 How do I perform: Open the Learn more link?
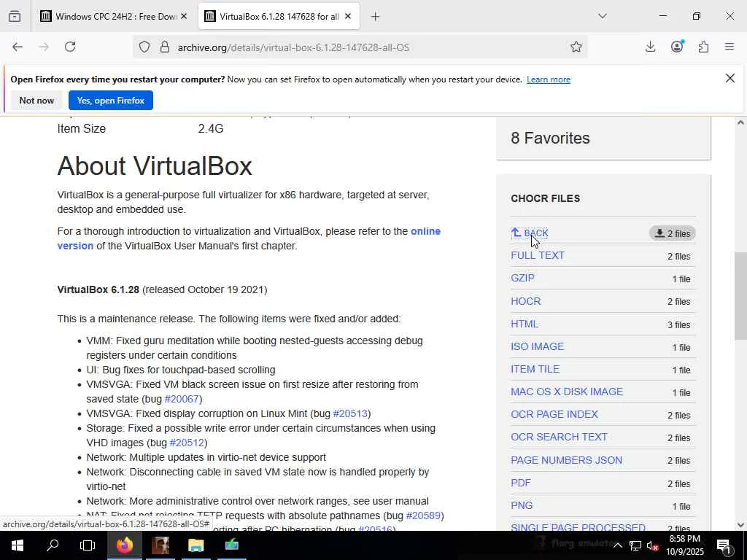click(x=549, y=79)
